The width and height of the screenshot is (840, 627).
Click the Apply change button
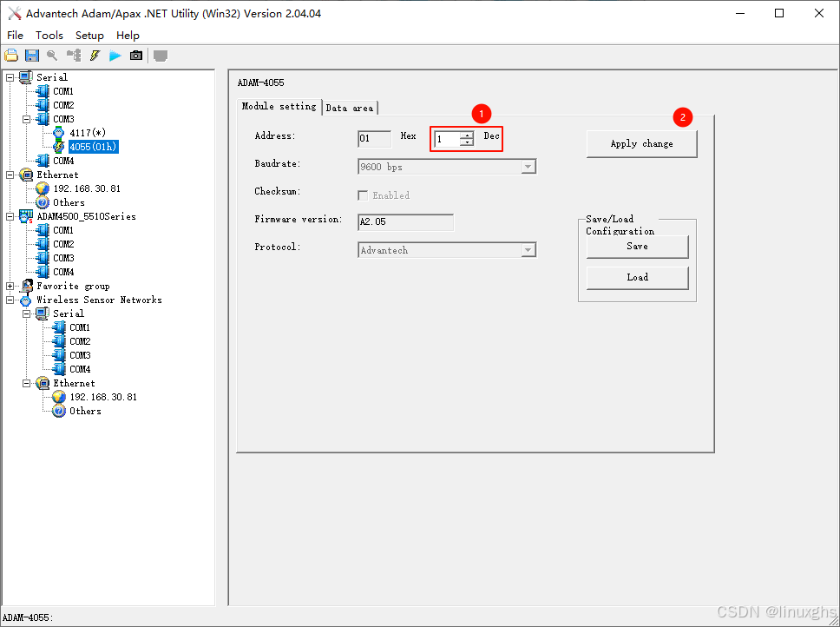pyautogui.click(x=642, y=143)
